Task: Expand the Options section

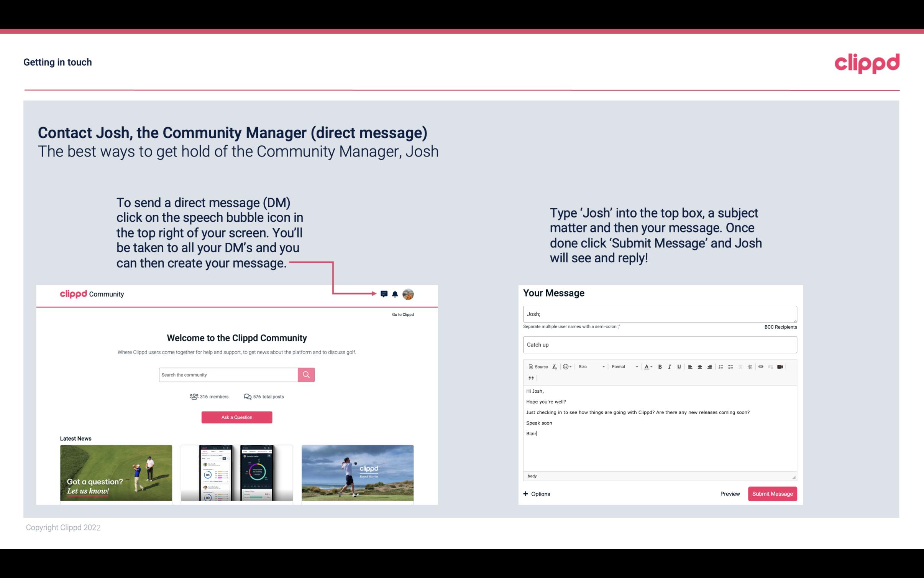Action: click(537, 494)
